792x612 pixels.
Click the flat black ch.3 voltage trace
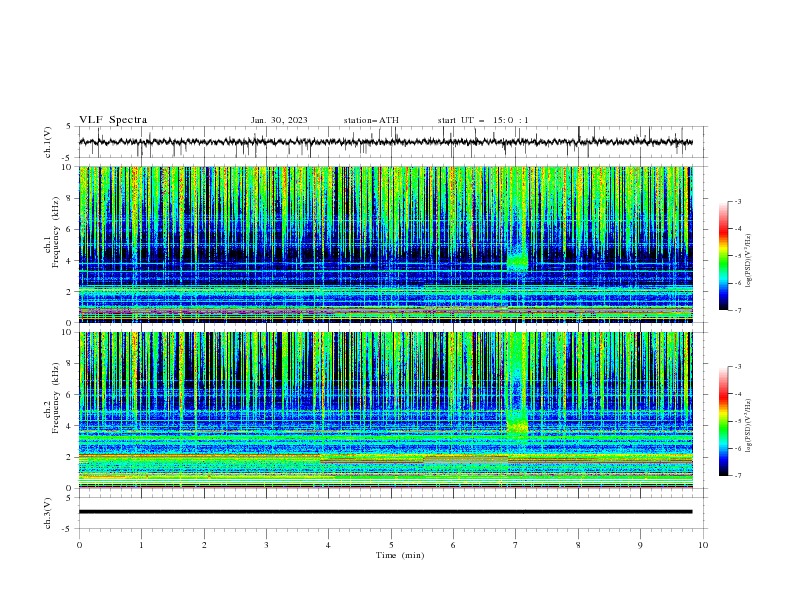point(385,512)
